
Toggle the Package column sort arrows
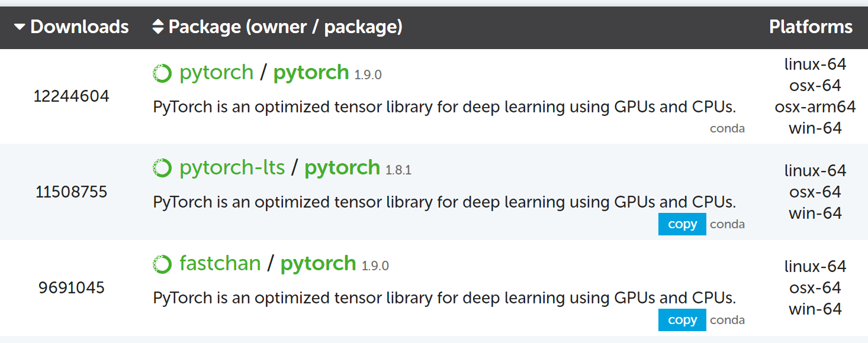tap(157, 27)
